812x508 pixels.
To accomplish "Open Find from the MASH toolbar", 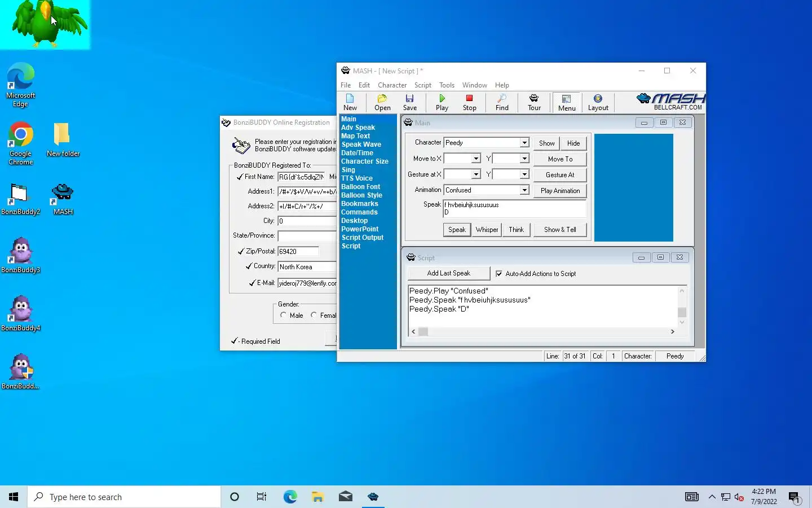I will [x=502, y=103].
